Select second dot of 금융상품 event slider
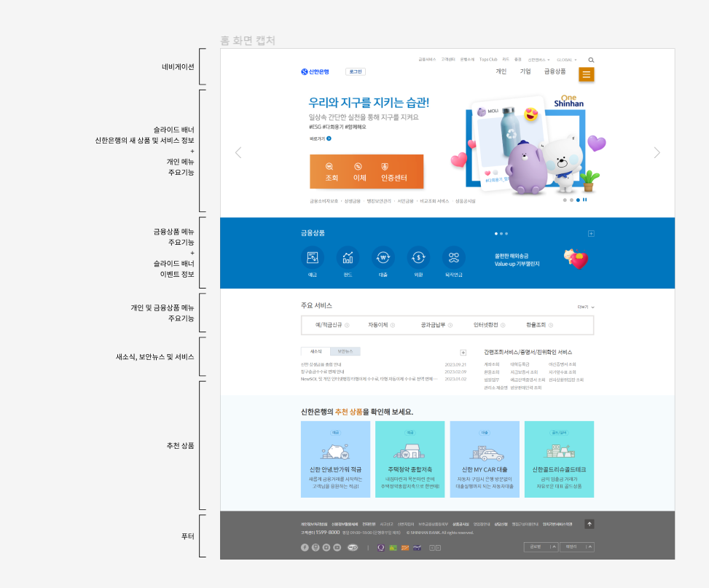The width and height of the screenshot is (709, 588). click(501, 234)
